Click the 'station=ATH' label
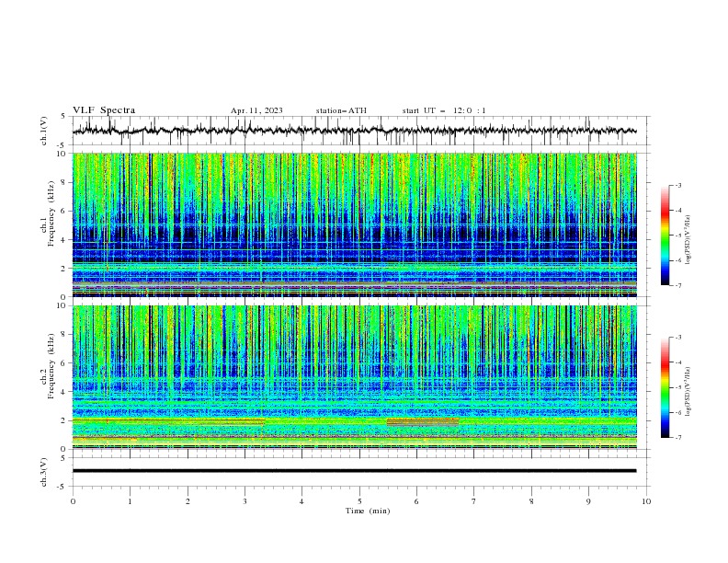The width and height of the screenshot is (728, 563). pos(341,110)
